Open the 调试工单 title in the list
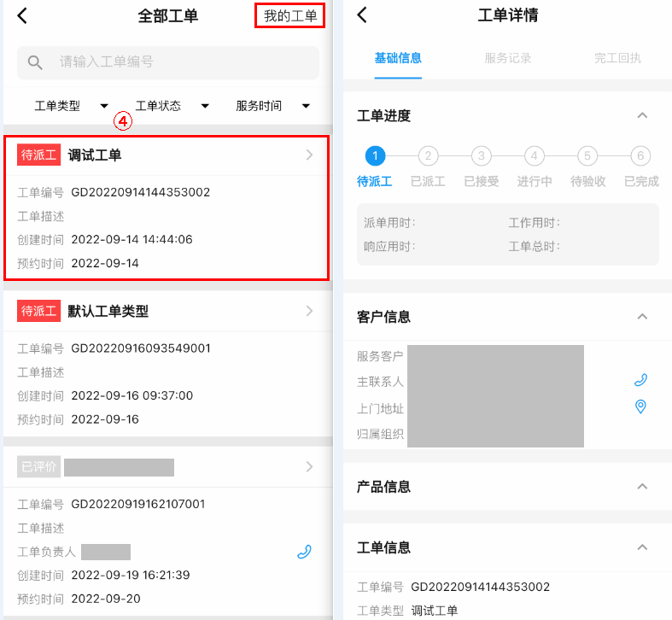The height and width of the screenshot is (620, 672). (95, 155)
